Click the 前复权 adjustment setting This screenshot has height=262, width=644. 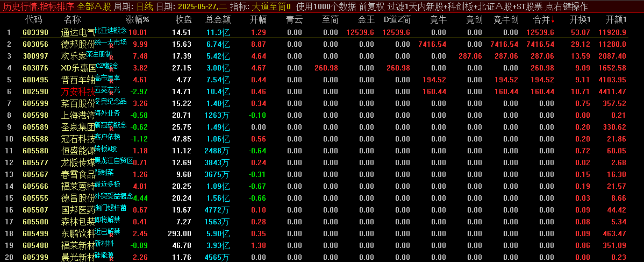click(371, 6)
